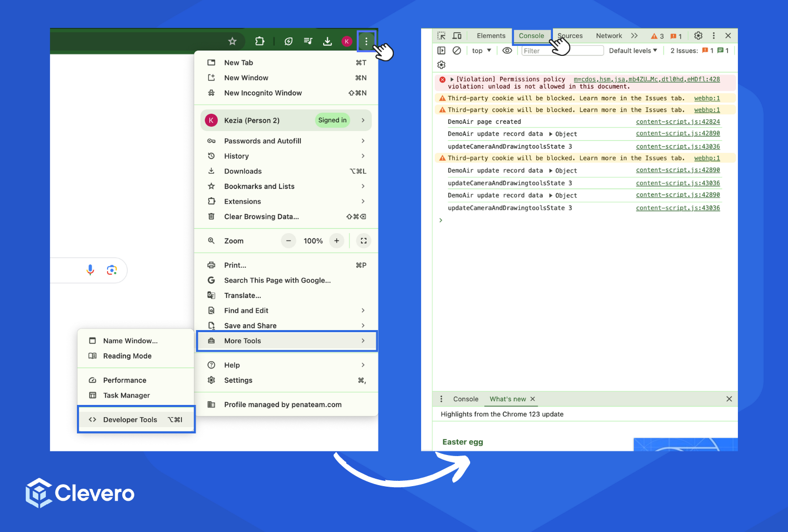The width and height of the screenshot is (788, 532).
Task: Open the Chrome three-dot menu button
Action: (x=366, y=41)
